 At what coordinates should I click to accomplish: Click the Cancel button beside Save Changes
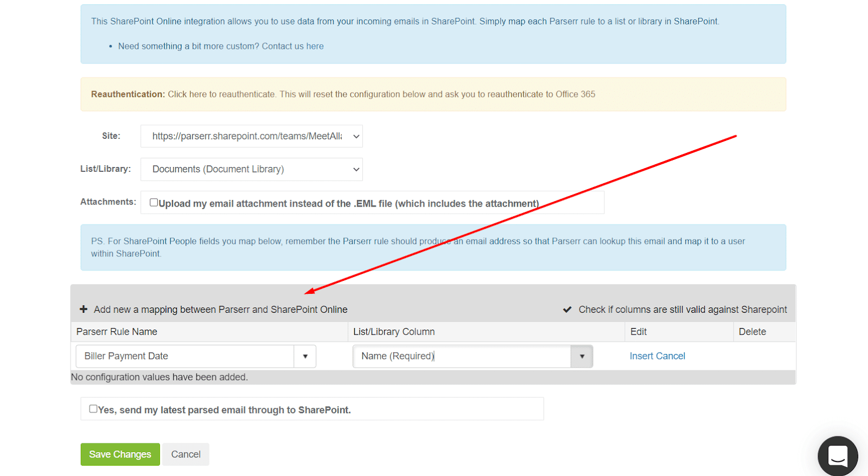186,454
